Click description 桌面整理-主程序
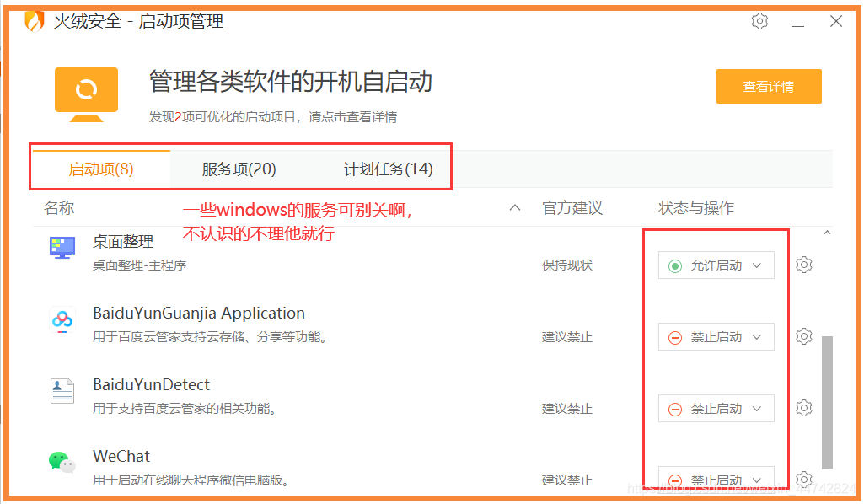Image resolution: width=864 pixels, height=504 pixels. click(x=139, y=265)
